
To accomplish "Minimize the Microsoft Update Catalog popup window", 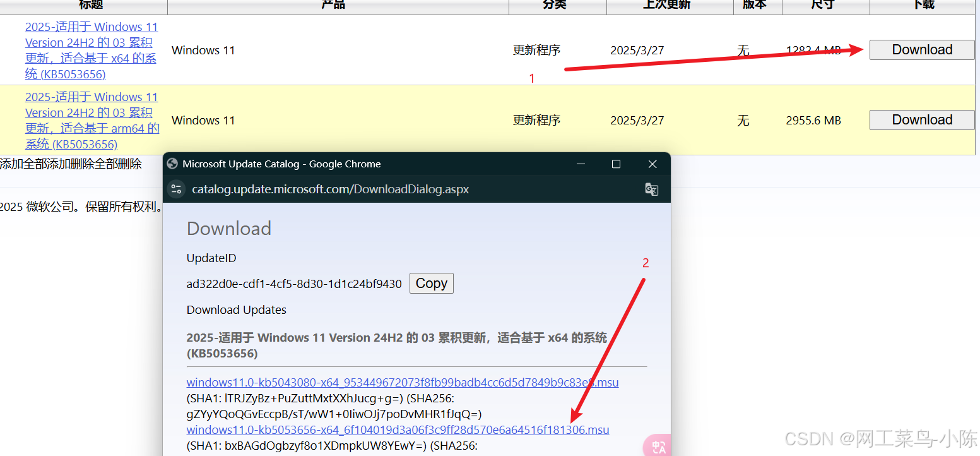I will coord(580,164).
